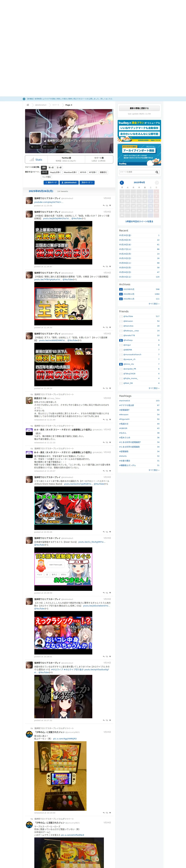Reply icon for tweet posted at 10:29:59
The width and height of the screenshot is (186, 868).
104,593
